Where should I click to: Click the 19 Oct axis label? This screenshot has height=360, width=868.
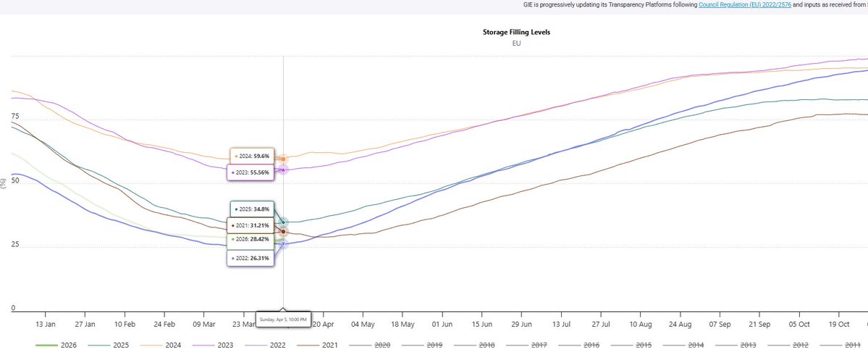pos(839,324)
